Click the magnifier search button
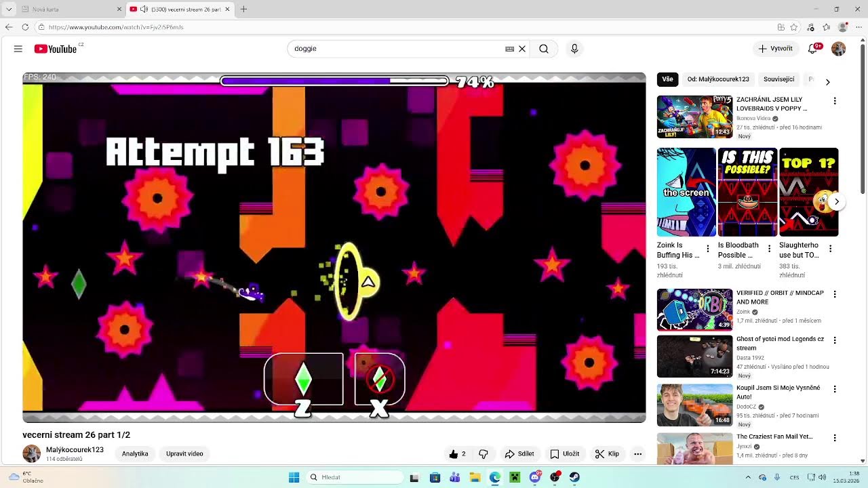Screen dimensions: 868x488 [544, 49]
